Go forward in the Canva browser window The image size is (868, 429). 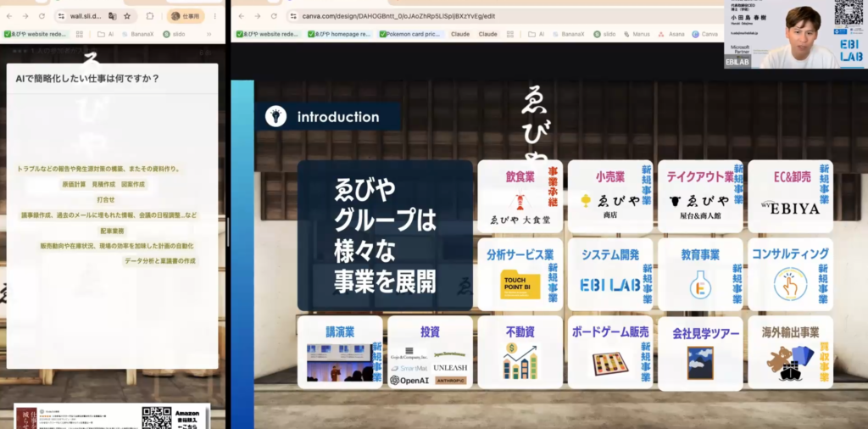[258, 16]
